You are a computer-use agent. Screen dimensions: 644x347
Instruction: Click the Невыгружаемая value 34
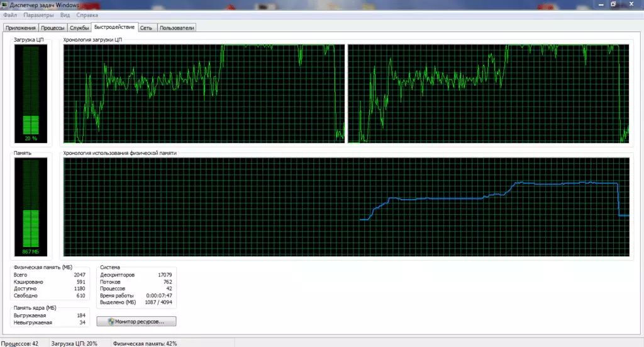click(x=82, y=322)
